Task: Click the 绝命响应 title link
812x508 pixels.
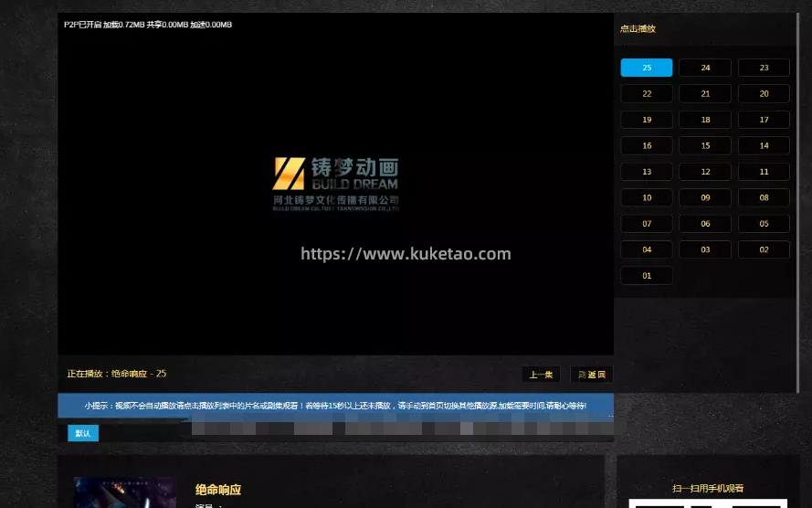Action: pyautogui.click(x=217, y=490)
